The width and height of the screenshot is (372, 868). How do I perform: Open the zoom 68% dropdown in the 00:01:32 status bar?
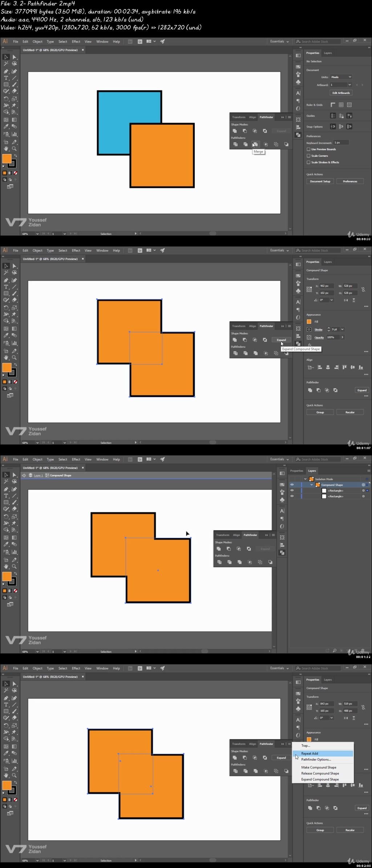click(37, 651)
